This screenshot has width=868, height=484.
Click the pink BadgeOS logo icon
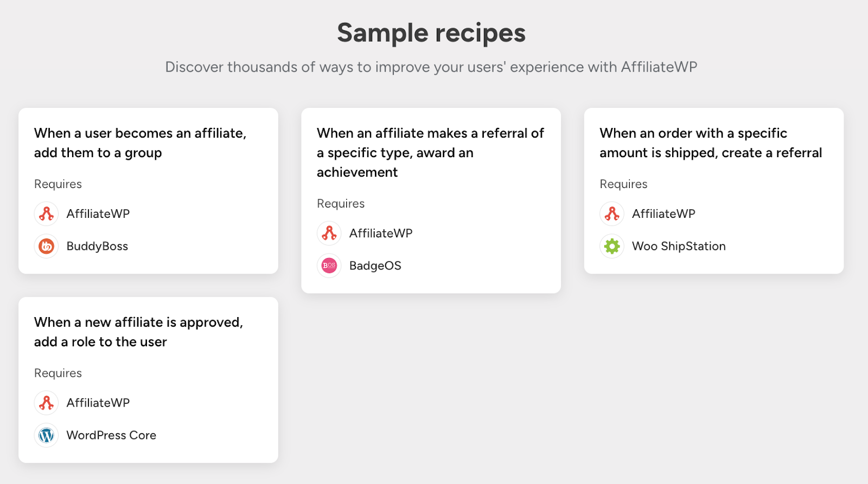(329, 266)
